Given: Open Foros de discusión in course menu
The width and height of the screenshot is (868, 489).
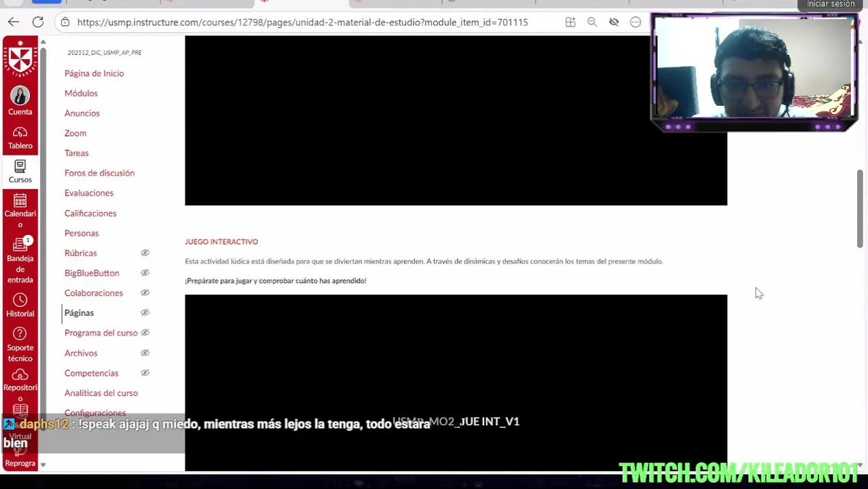Looking at the screenshot, I should pos(99,173).
